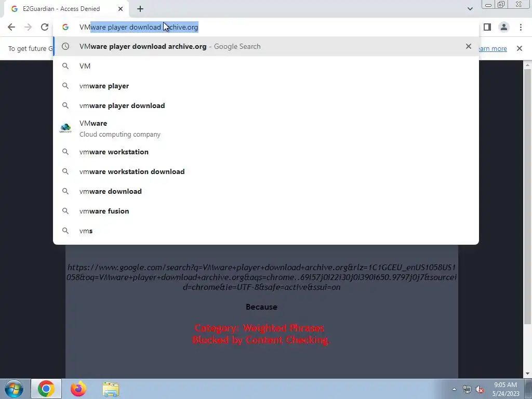Click search icon beside 'vmware download'

tap(65, 191)
